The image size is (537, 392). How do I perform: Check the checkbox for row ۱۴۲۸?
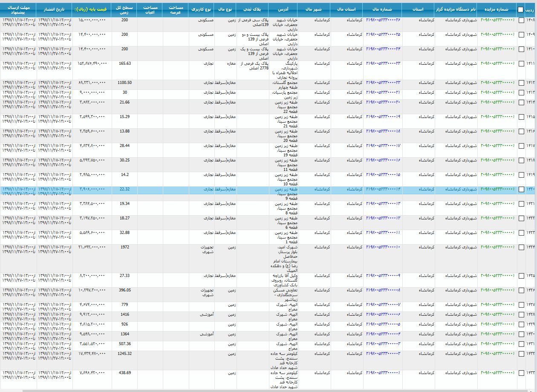[x=521, y=315]
